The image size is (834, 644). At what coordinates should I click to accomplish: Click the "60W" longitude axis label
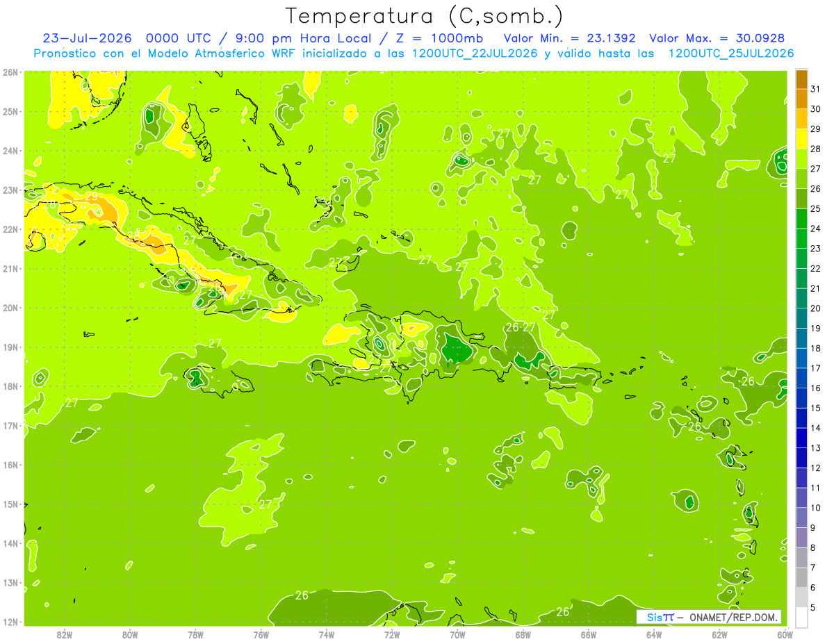click(785, 634)
